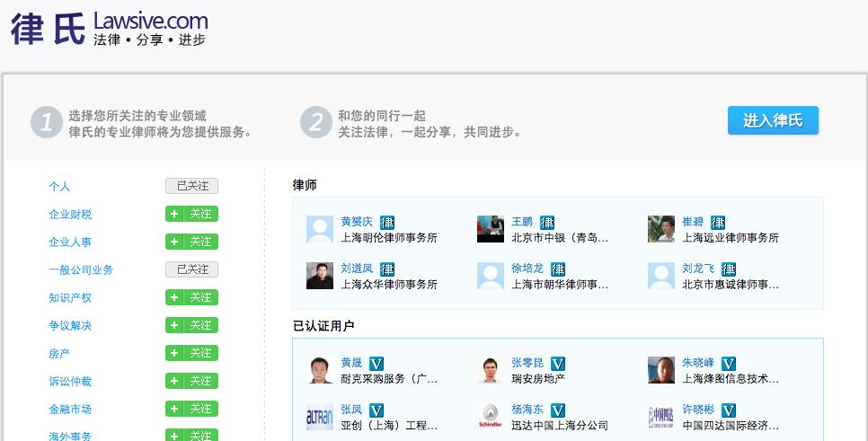868x441 pixels.
Task: Open the 金融市场 category link
Action: pos(70,409)
